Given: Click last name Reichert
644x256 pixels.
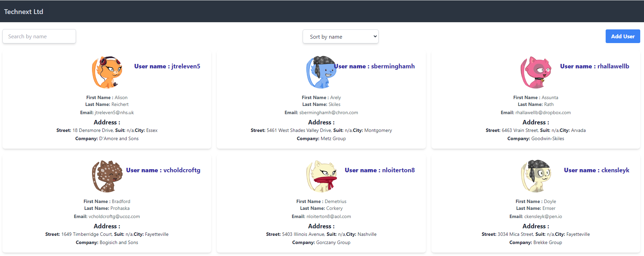Looking at the screenshot, I should (120, 104).
